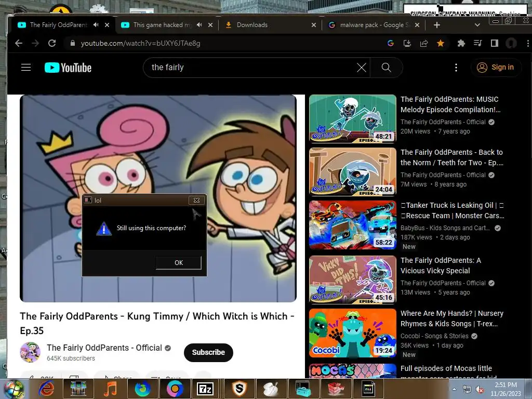Open the media controls icon in the toolbar
The image size is (532, 399).
pos(478,43)
